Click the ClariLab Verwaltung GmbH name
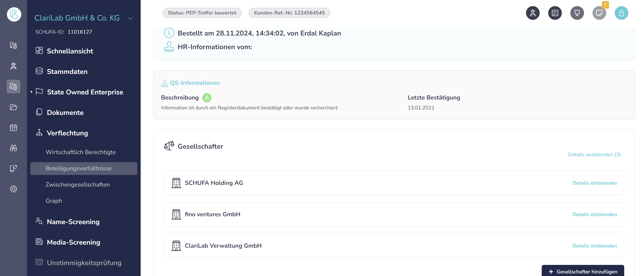Screen dimensions: 644x276 [223, 246]
